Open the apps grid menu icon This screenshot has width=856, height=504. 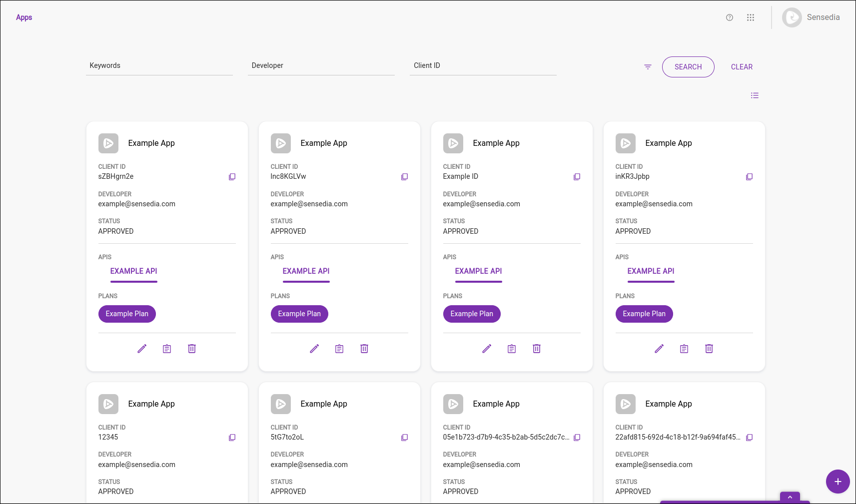tap(750, 17)
